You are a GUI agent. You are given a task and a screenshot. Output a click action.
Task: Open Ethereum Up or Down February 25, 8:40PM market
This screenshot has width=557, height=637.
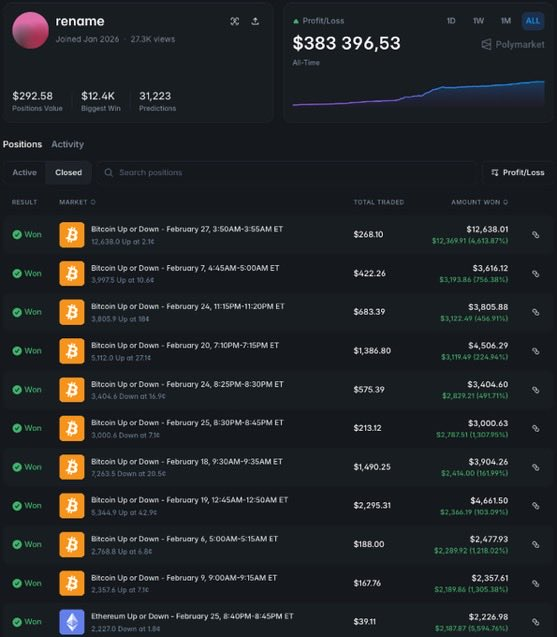coord(192,616)
